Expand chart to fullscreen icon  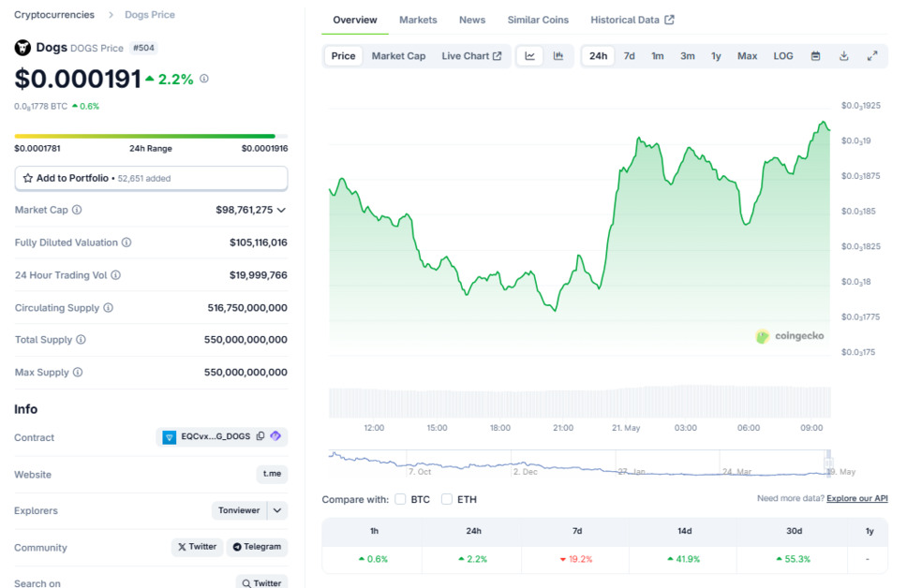[x=872, y=56]
